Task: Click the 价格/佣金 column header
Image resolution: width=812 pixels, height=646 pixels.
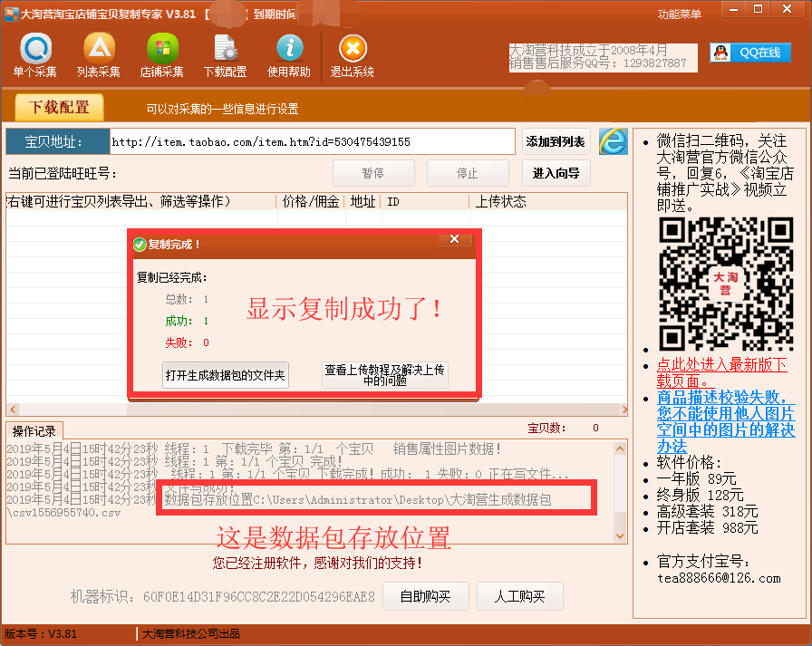Action: tap(311, 201)
